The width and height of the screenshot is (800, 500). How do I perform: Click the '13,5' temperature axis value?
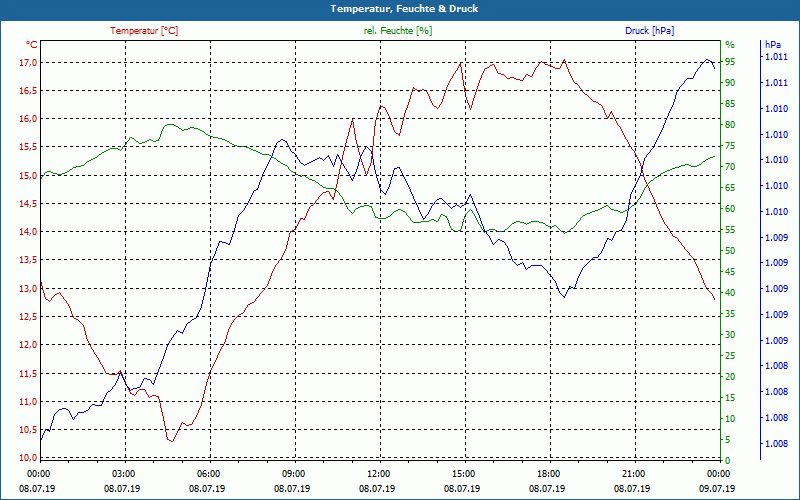tap(29, 260)
